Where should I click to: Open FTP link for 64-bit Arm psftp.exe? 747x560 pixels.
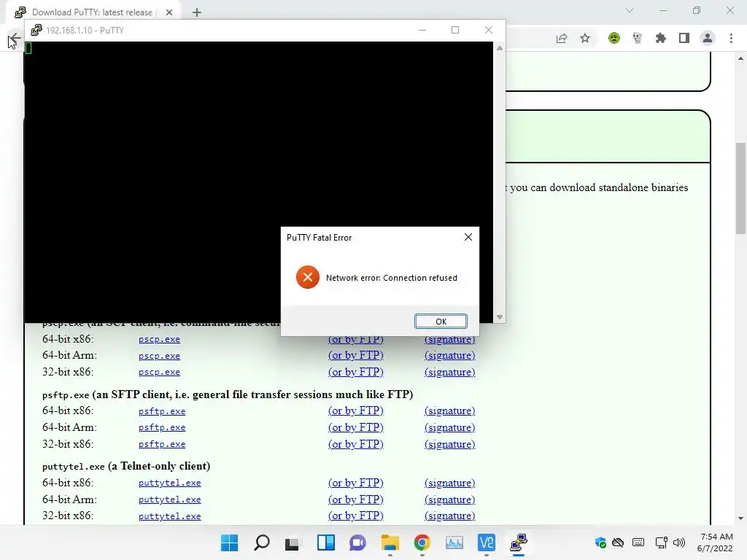click(x=356, y=427)
